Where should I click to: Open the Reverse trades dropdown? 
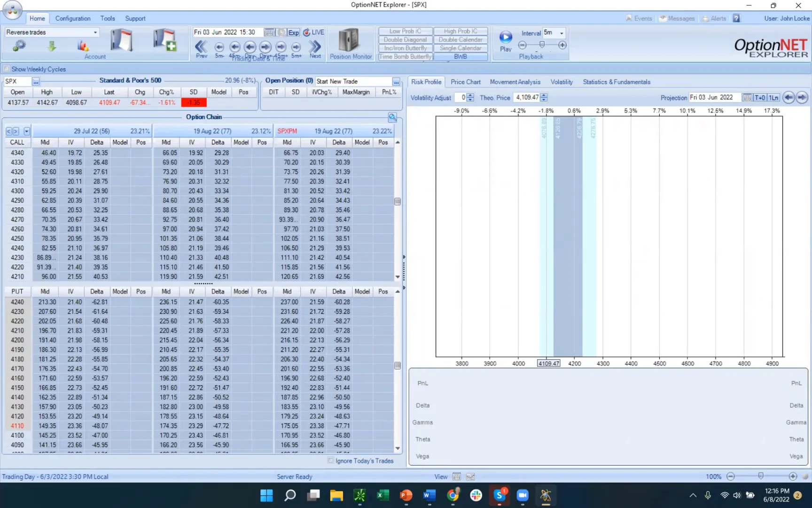[x=95, y=32]
